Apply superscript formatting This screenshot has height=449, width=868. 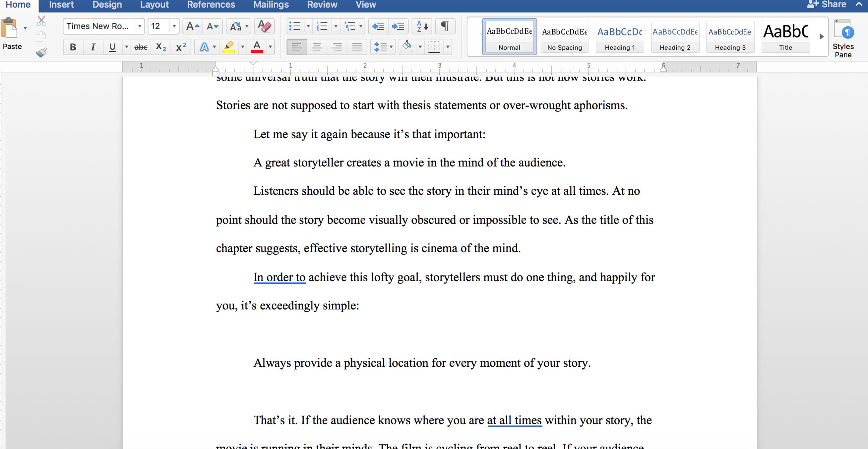[181, 47]
